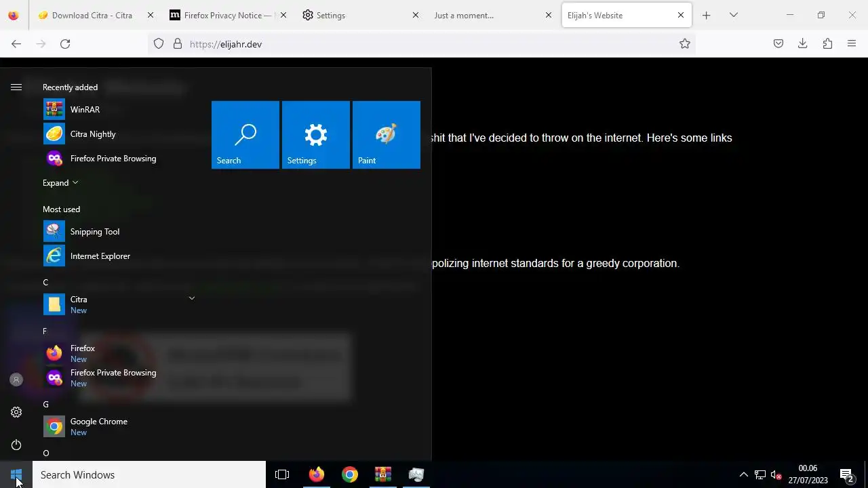
Task: Open the Firefox Downloads panel
Action: 803,44
